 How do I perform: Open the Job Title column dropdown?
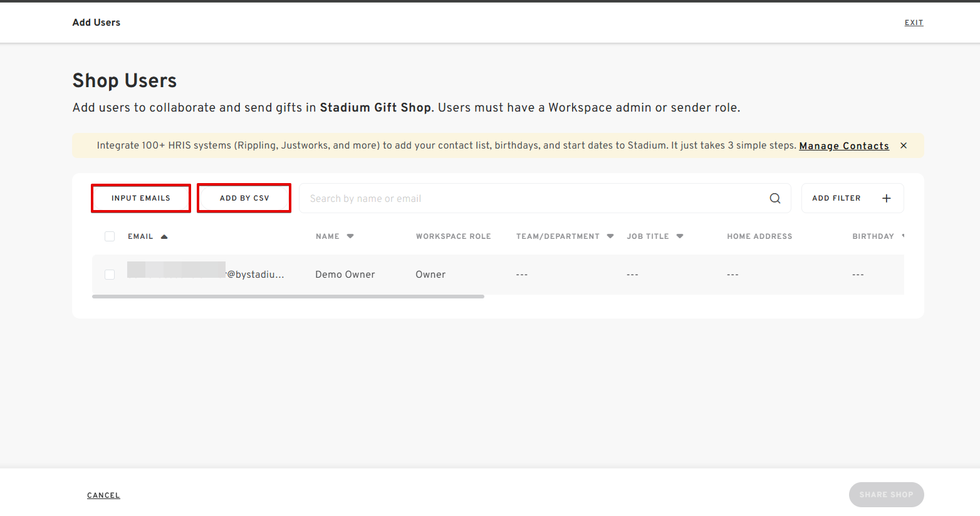pyautogui.click(x=680, y=236)
